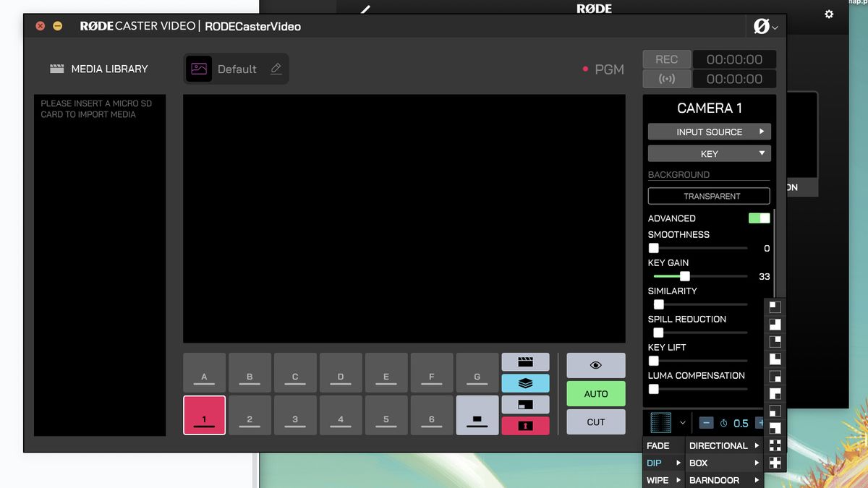Expand the WIPE transition submenu

(x=663, y=479)
